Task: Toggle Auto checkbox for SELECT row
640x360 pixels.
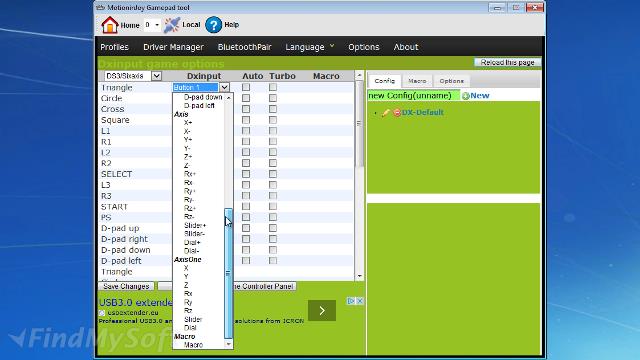Action: (246, 174)
